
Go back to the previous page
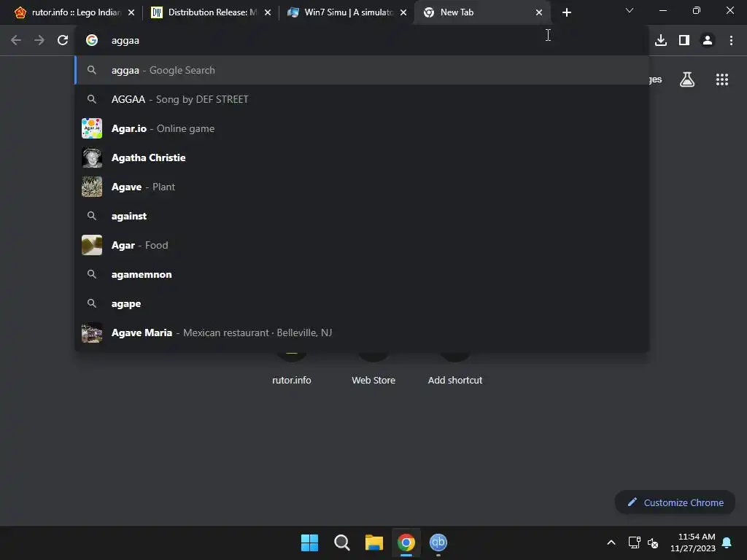coord(16,41)
